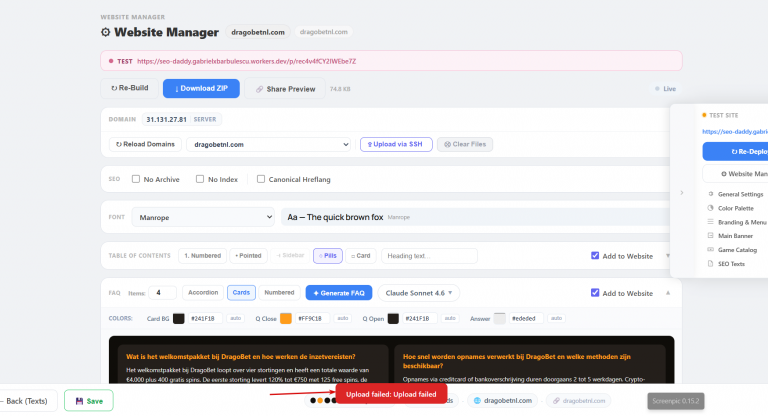Click the greyed dragobetnl.com chip in header
Viewport: 768px width, 416px height.
pos(324,32)
